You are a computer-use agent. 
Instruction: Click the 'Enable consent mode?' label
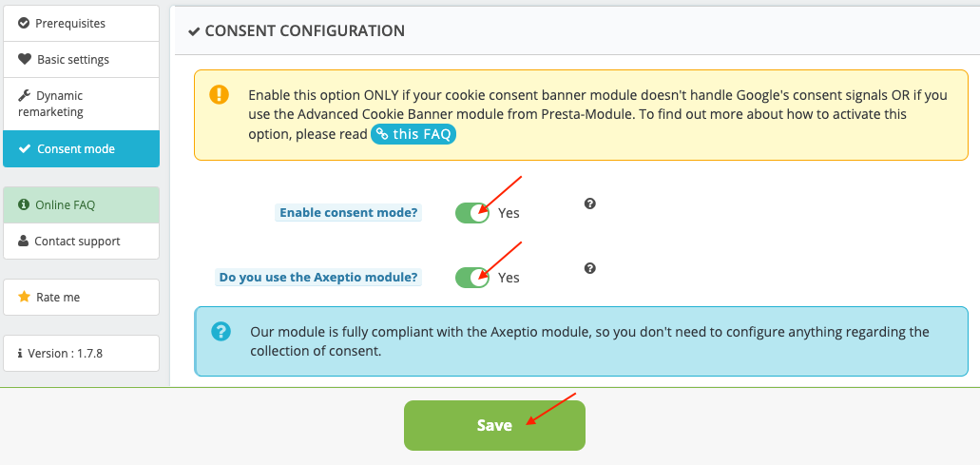point(349,212)
